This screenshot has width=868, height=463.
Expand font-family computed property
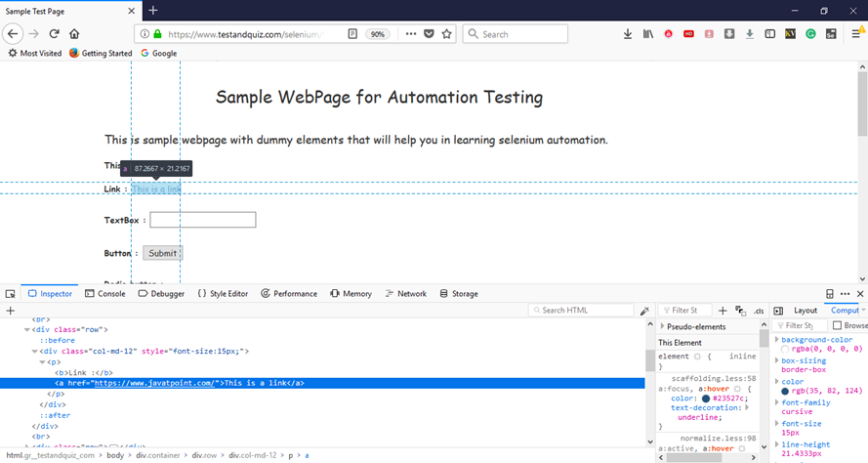coord(776,402)
